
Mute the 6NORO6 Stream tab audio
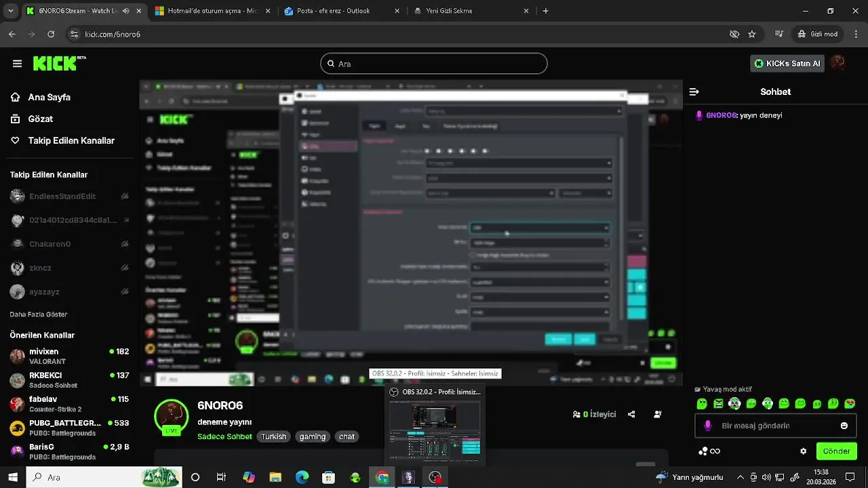[125, 11]
